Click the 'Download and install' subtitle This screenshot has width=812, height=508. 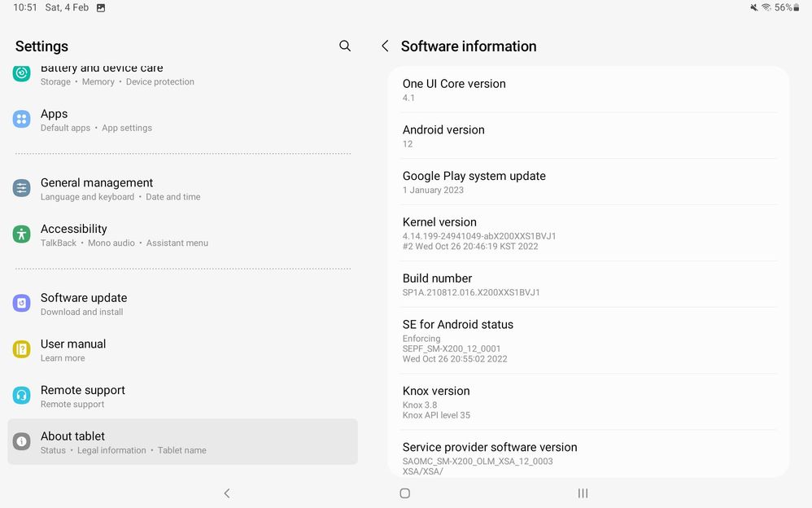[82, 312]
